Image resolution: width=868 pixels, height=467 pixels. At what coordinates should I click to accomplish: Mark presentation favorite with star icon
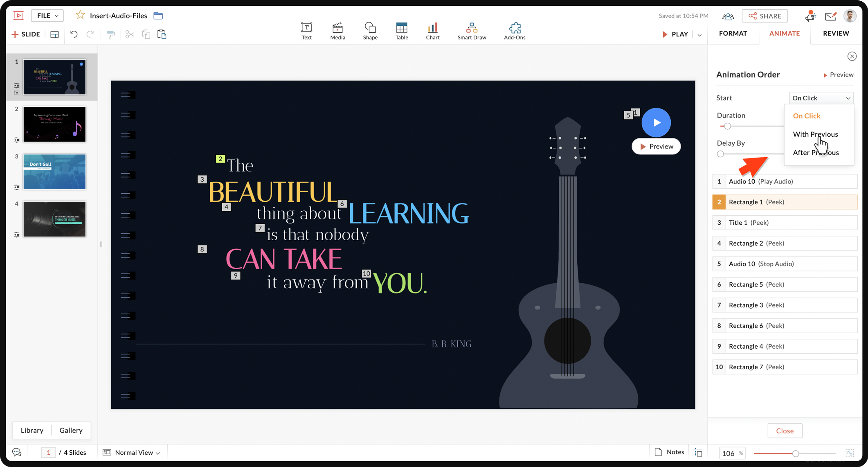[80, 16]
